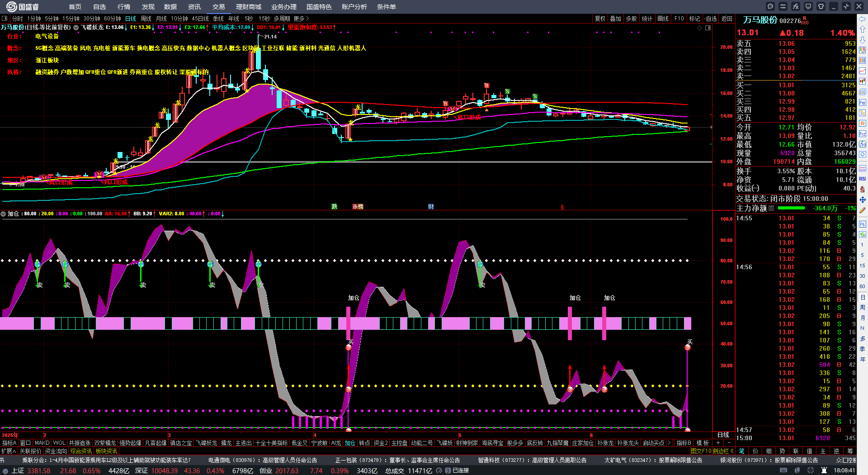868x475 pixels.
Task: Zoom out chart with the minus button
Action: pos(729,443)
